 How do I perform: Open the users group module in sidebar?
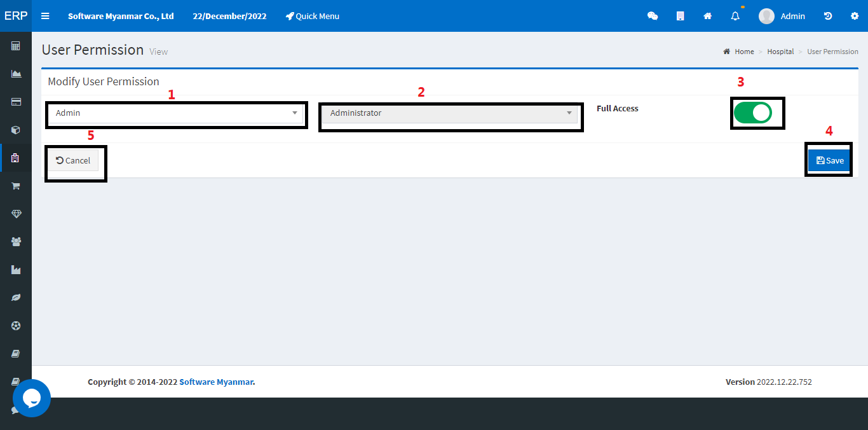(x=16, y=242)
